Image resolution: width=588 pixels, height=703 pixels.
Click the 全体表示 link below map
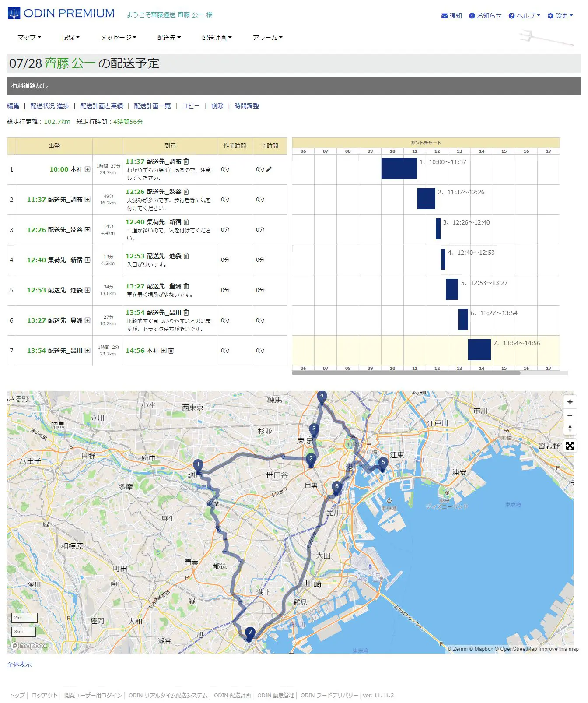pyautogui.click(x=19, y=664)
